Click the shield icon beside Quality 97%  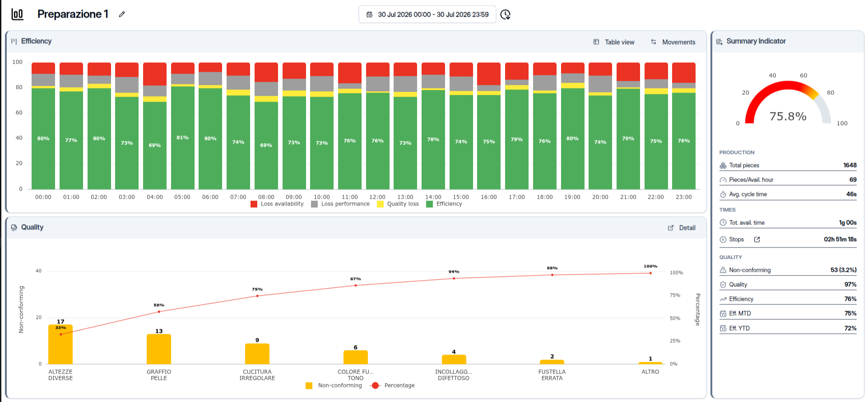723,285
